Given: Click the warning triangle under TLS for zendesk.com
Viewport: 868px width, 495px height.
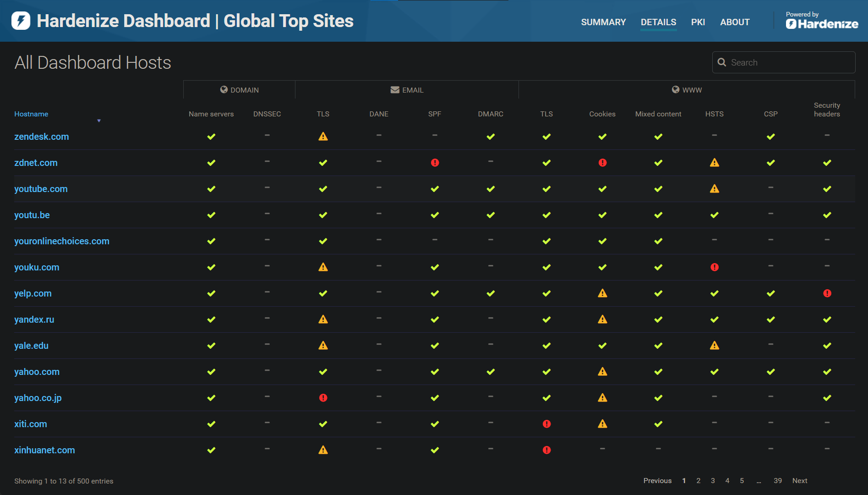Looking at the screenshot, I should pyautogui.click(x=323, y=136).
